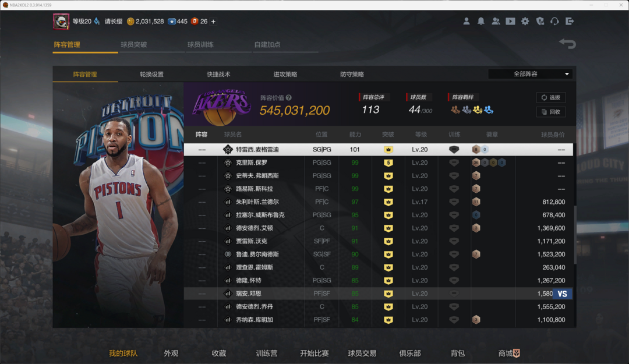Select the 鲁迪.费尔南德斯 player row
The height and width of the screenshot is (364, 629).
tap(379, 255)
